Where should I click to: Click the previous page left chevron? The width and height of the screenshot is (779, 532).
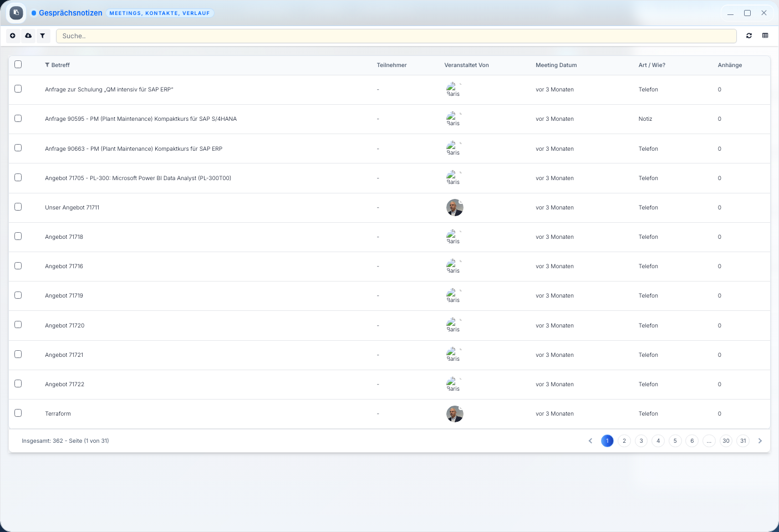click(x=590, y=441)
